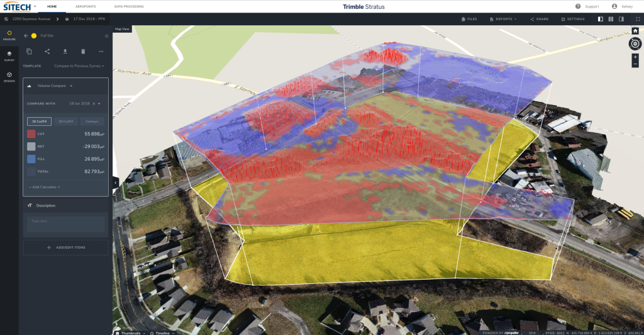This screenshot has width=644, height=335.
Task: Open the Compare to Previous Survey template dropdown
Action: [79, 65]
